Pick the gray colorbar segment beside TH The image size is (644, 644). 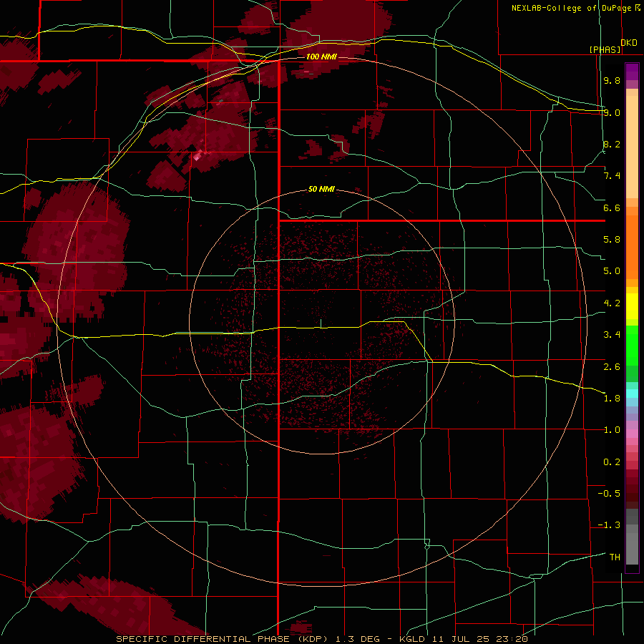(x=632, y=549)
